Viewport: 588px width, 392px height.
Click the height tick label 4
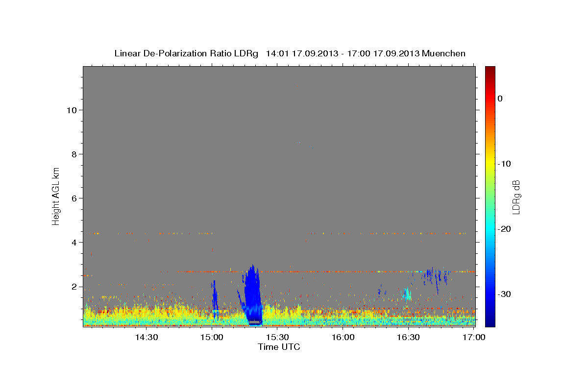pos(74,242)
